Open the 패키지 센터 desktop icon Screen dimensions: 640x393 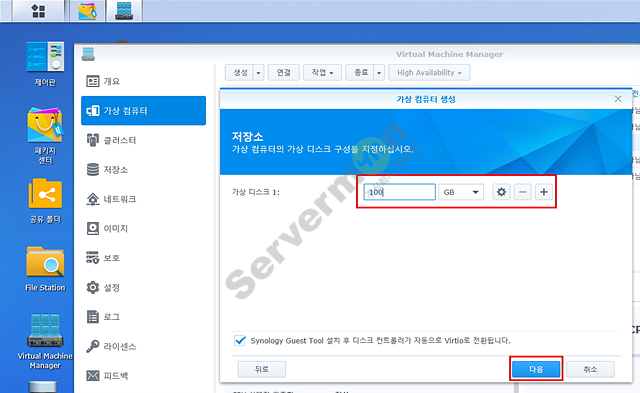click(45, 135)
